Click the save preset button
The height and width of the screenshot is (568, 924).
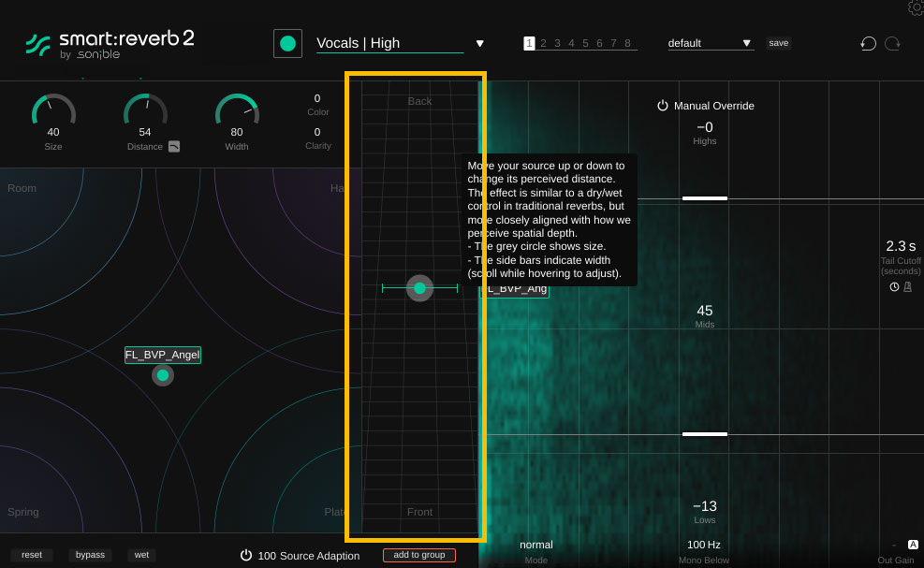click(x=779, y=43)
